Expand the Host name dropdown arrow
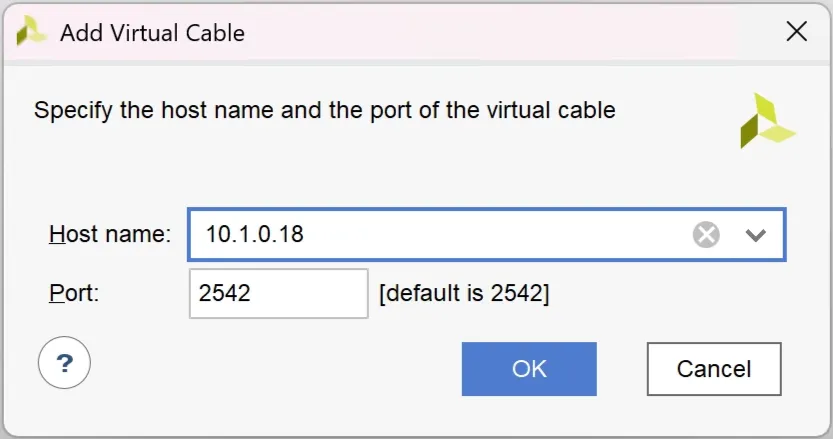Screen dimensions: 833x439 coord(756,235)
